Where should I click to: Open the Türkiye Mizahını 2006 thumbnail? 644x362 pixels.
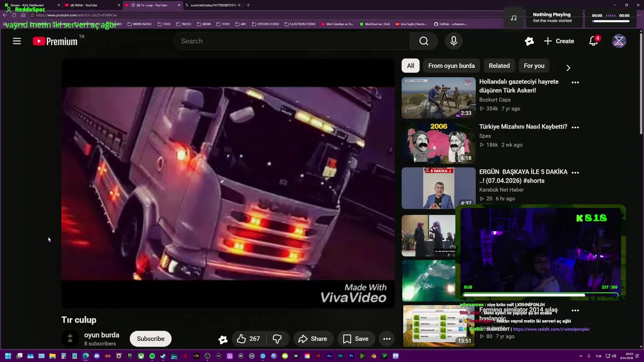[438, 143]
